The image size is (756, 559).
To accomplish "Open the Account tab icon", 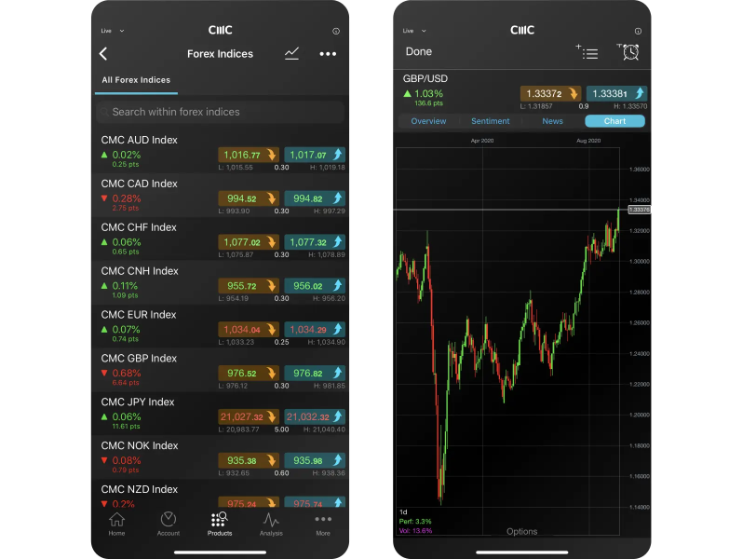I will tap(169, 524).
